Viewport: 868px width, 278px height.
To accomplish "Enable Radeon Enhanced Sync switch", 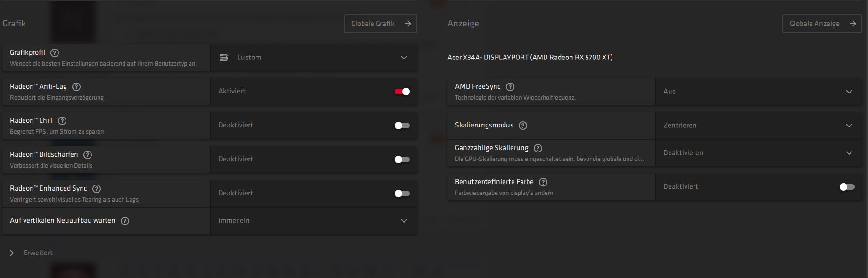I will click(402, 194).
